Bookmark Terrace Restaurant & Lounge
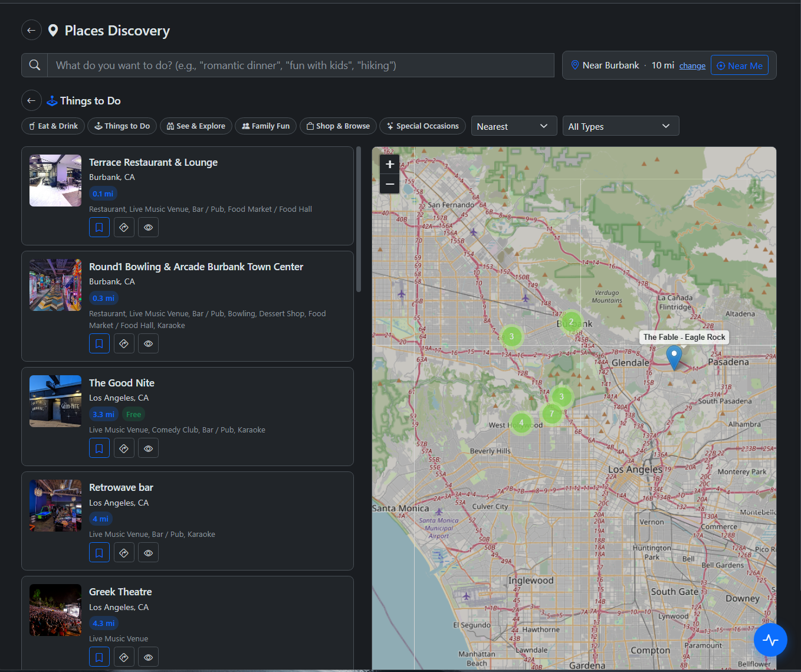The width and height of the screenshot is (801, 672). coord(99,227)
